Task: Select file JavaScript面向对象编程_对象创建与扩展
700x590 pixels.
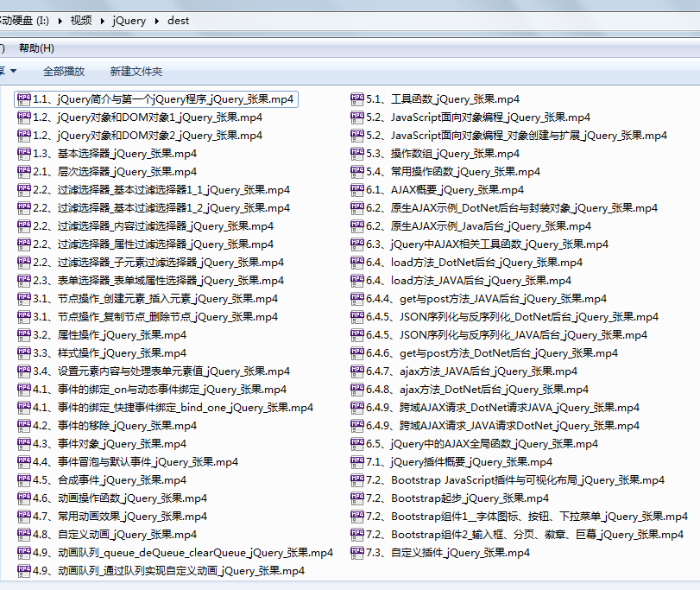Action: click(x=509, y=136)
